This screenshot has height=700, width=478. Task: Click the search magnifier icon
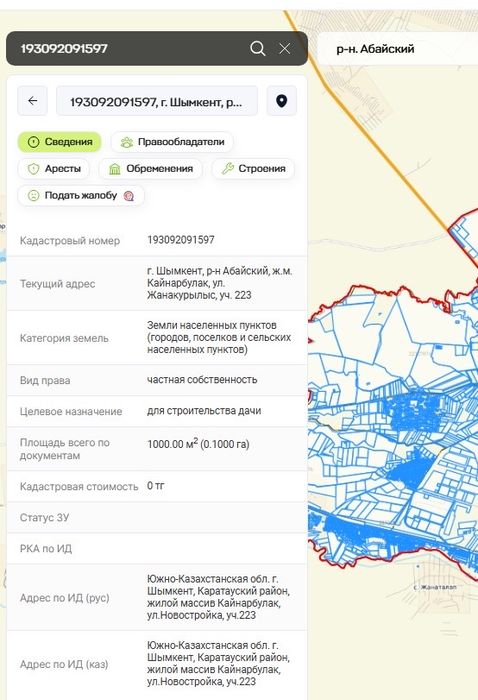click(258, 48)
